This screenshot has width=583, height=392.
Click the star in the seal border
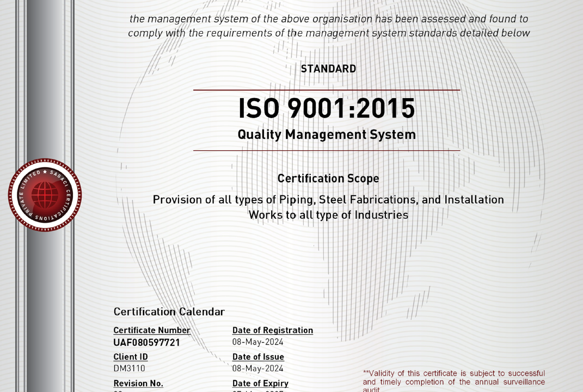(x=45, y=173)
